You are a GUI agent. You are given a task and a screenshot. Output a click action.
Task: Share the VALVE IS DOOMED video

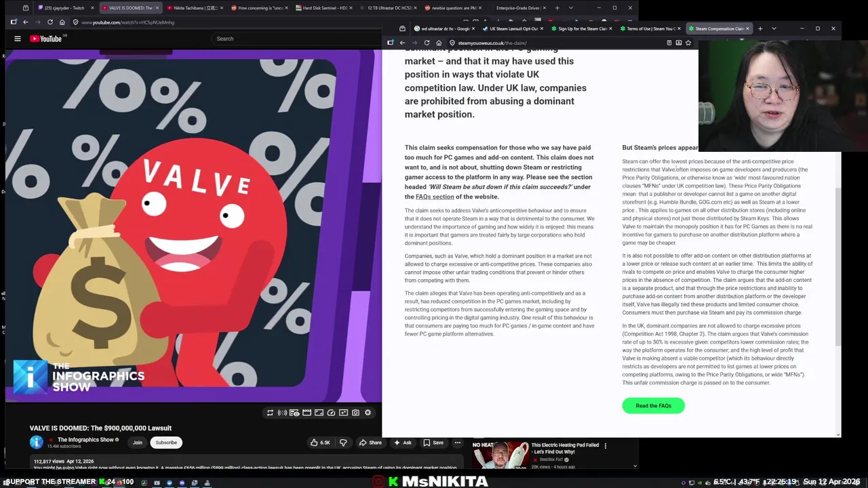[370, 443]
